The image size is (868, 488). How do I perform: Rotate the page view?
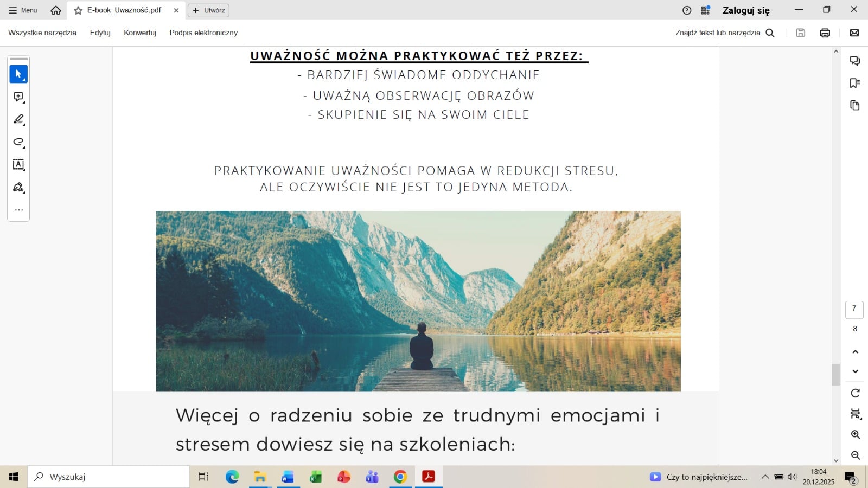(855, 393)
